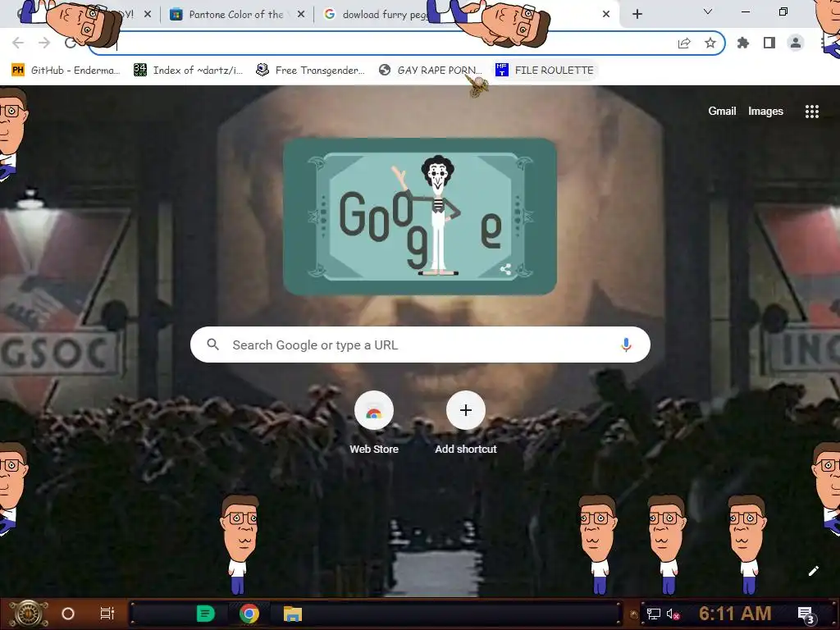Click the Customize this page pencil icon
The width and height of the screenshot is (840, 630).
(x=813, y=571)
